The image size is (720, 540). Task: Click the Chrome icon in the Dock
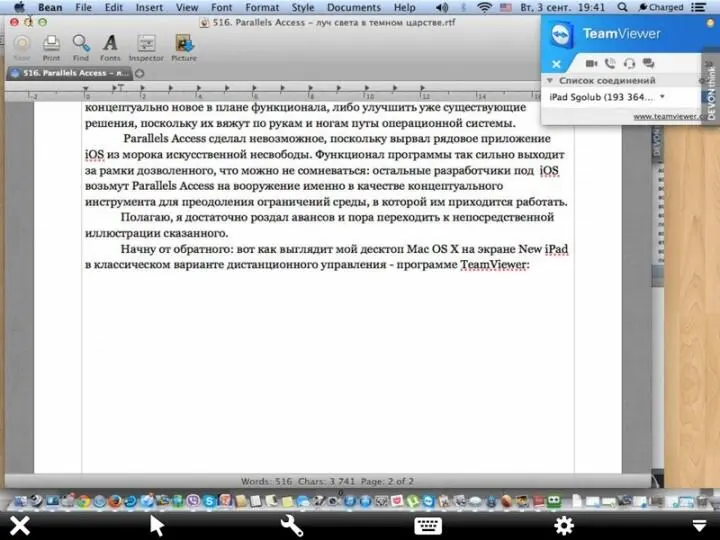pyautogui.click(x=84, y=501)
